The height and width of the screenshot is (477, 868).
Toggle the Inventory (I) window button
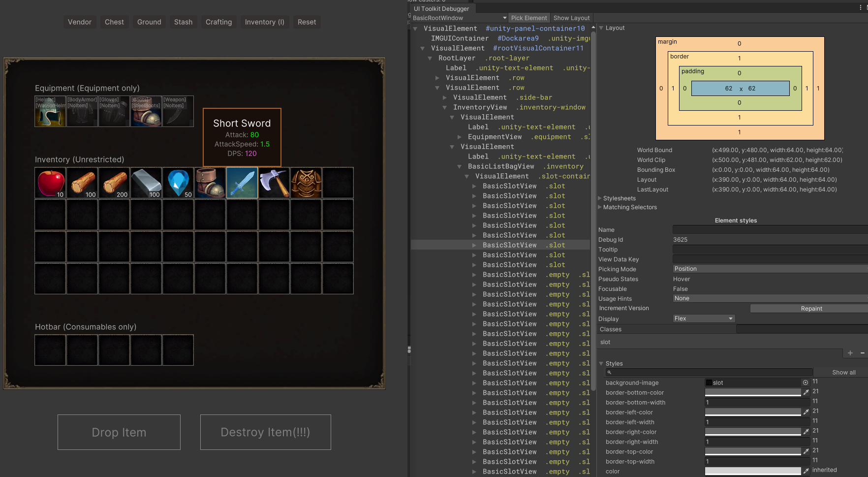[264, 22]
